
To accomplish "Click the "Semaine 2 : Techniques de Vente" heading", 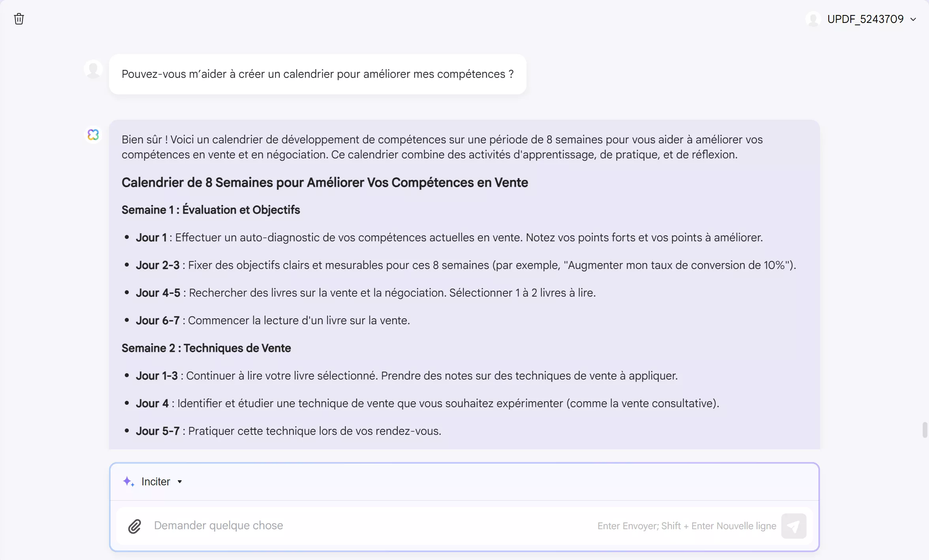I will pyautogui.click(x=206, y=348).
